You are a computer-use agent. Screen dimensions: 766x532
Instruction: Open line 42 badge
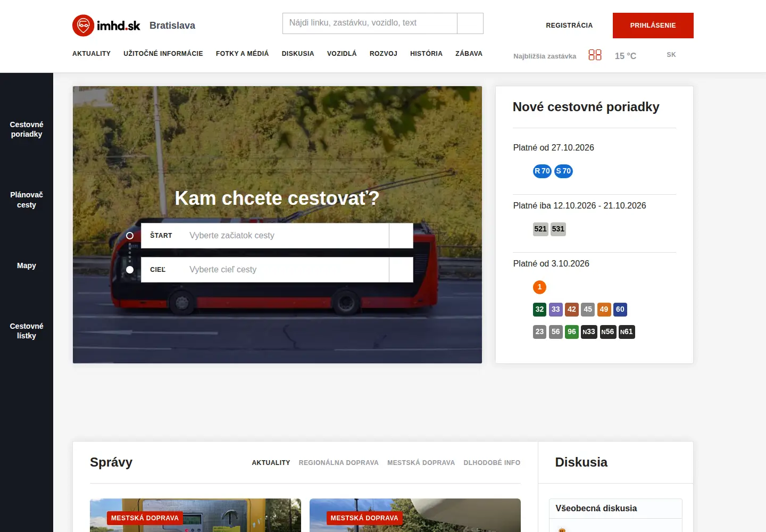point(571,310)
